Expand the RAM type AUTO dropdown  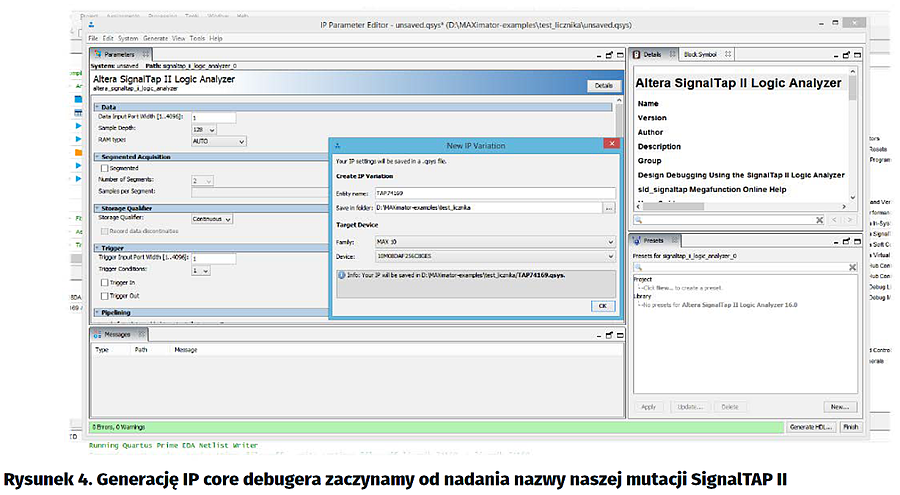pos(218,141)
